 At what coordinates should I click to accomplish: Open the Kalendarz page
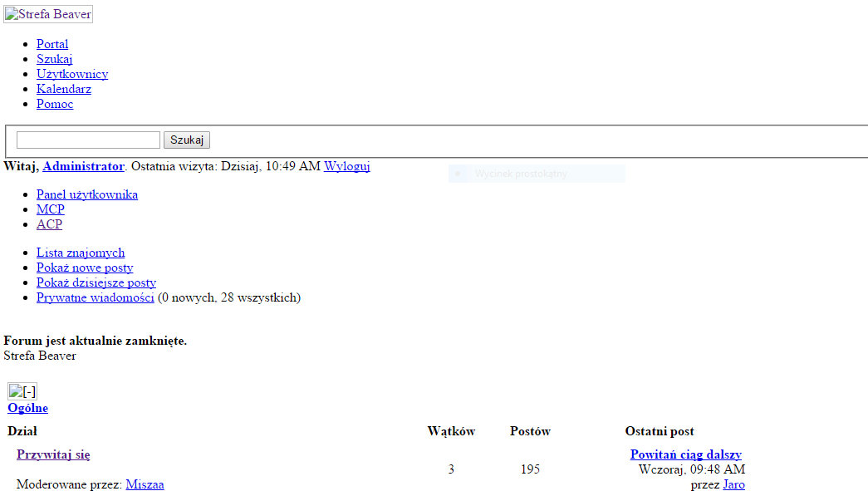[x=64, y=89]
